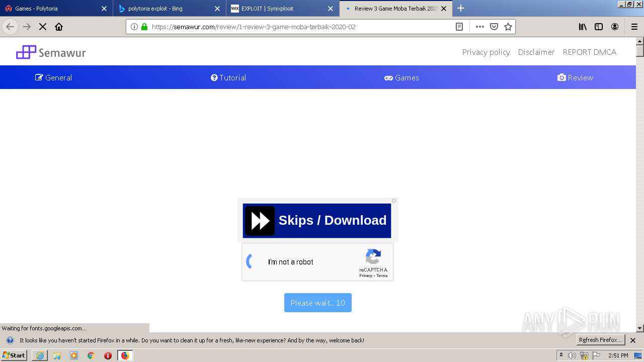Switch to EXPLOIT | Synixplooit tab
Screen dimensions: 644x362
pyautogui.click(x=282, y=9)
